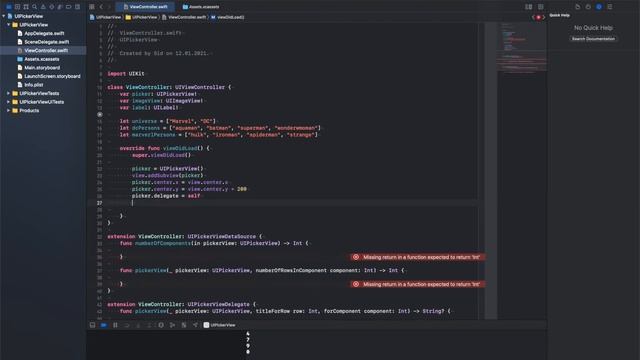
Task: Expand the UIPickerViewTests folder
Action: click(x=9, y=93)
